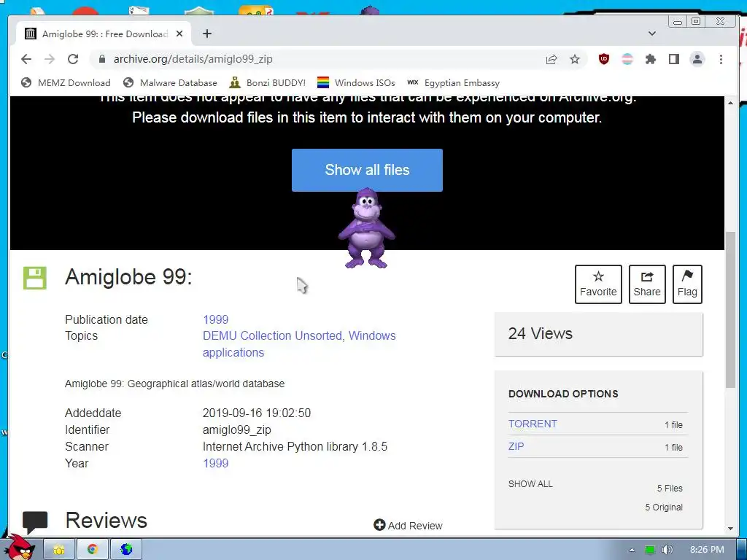Open the Angry Birds start button
This screenshot has height=560, width=747.
[20, 548]
